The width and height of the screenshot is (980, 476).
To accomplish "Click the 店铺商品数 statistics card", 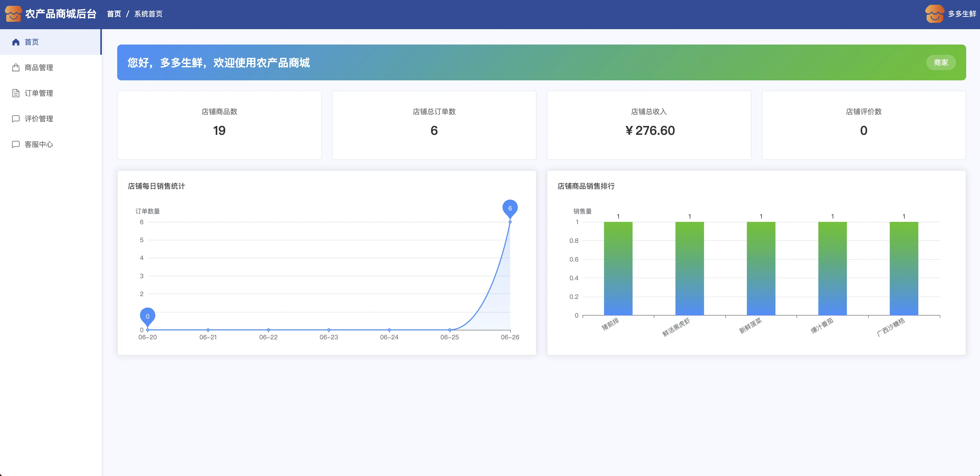I will [x=219, y=125].
